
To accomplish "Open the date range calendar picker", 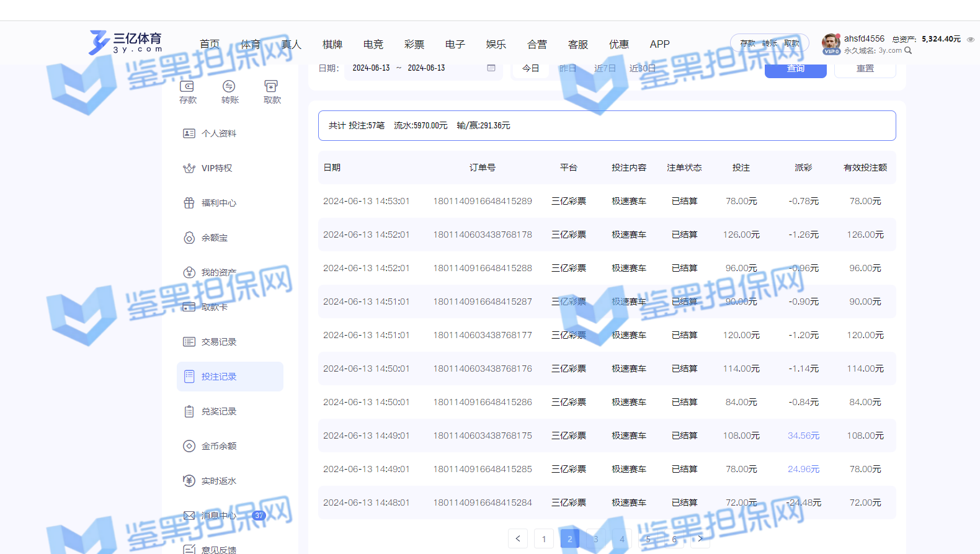I will pos(491,68).
